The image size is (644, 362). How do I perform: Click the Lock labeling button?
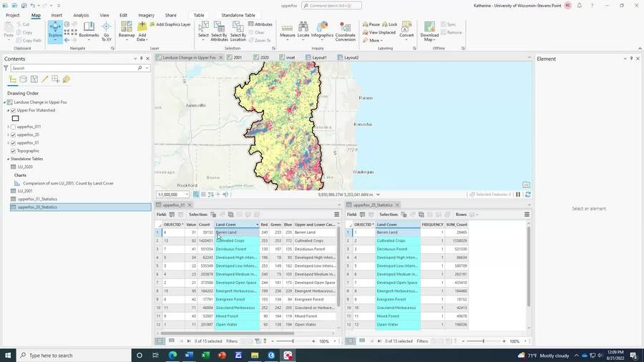point(390,24)
